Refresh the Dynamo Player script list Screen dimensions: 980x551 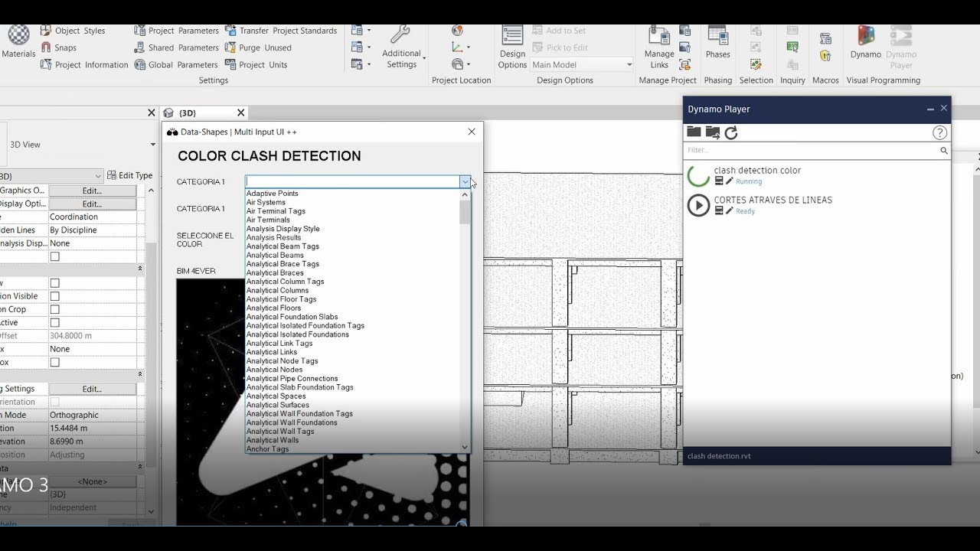(x=731, y=132)
